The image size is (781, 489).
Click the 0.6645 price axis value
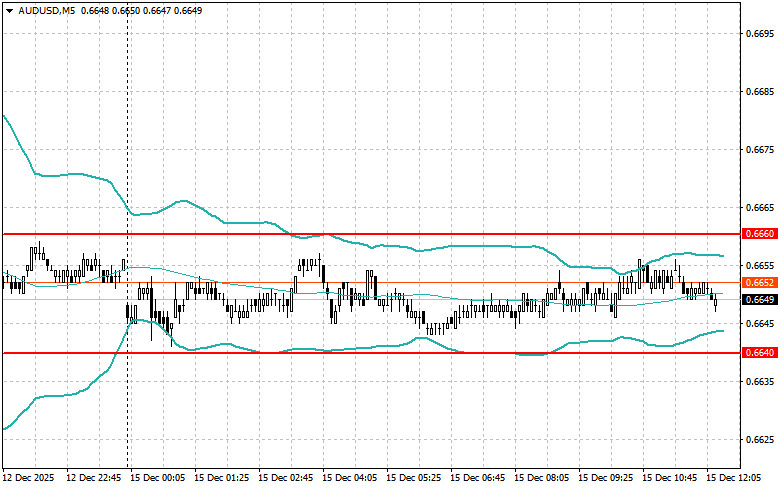coord(760,324)
